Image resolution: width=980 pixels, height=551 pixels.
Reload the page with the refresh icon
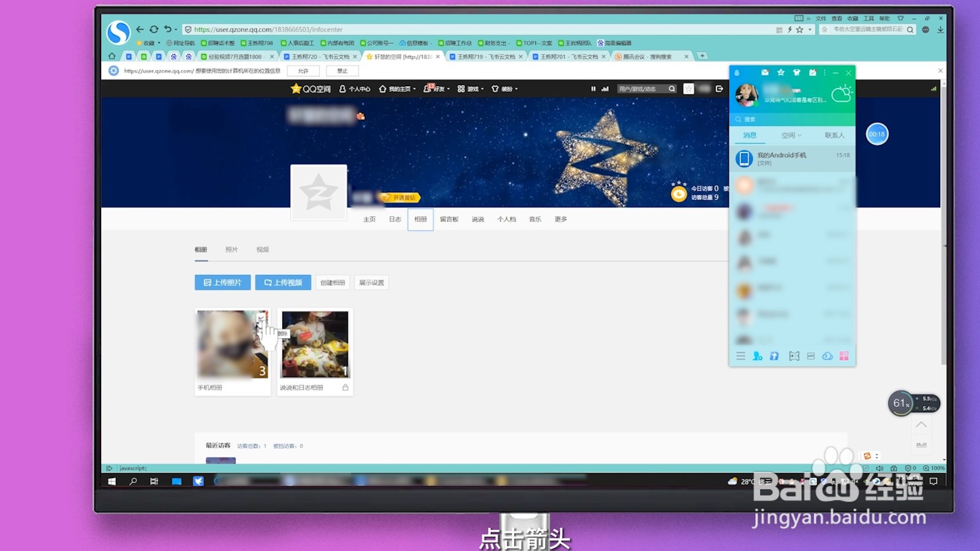(x=154, y=29)
